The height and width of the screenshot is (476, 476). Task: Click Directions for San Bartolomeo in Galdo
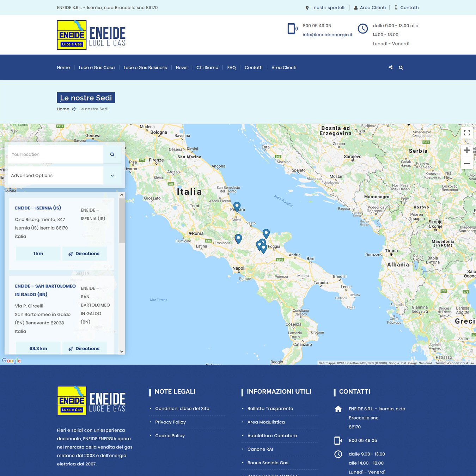(x=85, y=348)
